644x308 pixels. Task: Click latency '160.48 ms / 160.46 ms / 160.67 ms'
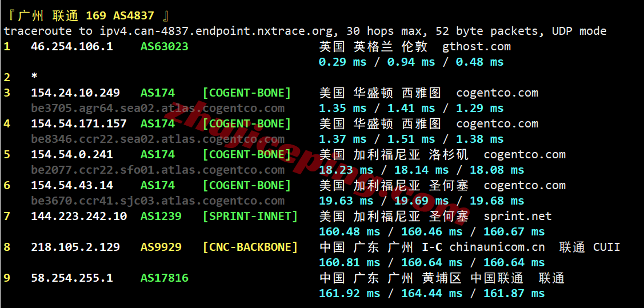click(431, 231)
